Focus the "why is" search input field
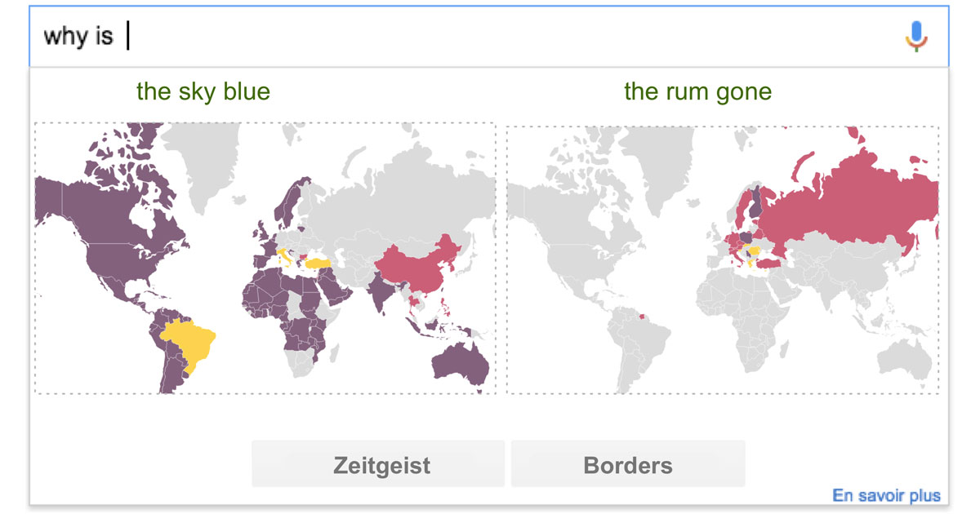Screen dimensions: 980x514 click(488, 37)
